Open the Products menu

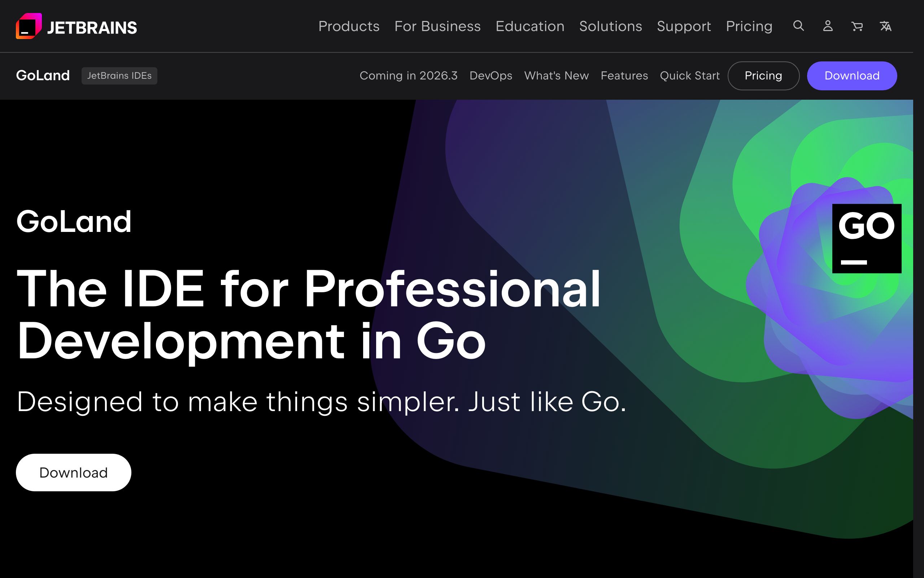(x=349, y=26)
